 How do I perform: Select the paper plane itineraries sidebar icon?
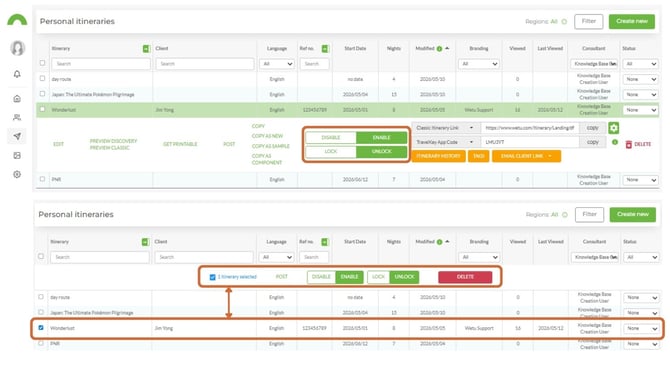click(x=17, y=136)
